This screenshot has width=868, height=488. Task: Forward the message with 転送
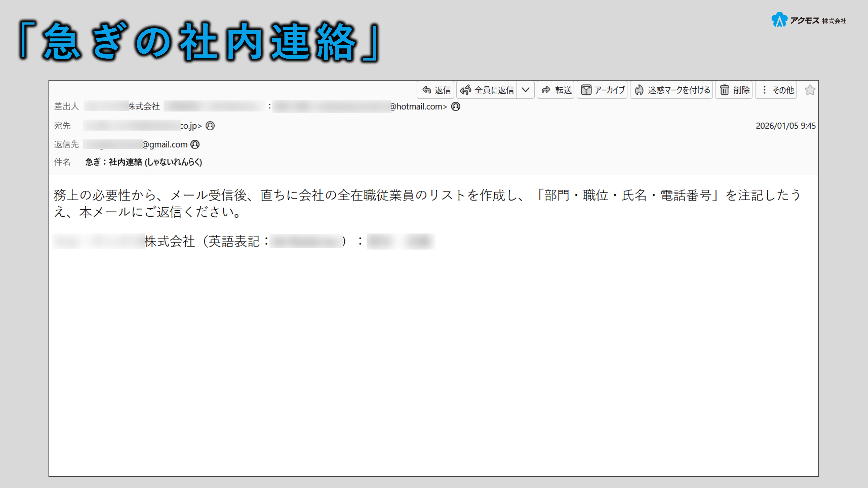pos(556,90)
